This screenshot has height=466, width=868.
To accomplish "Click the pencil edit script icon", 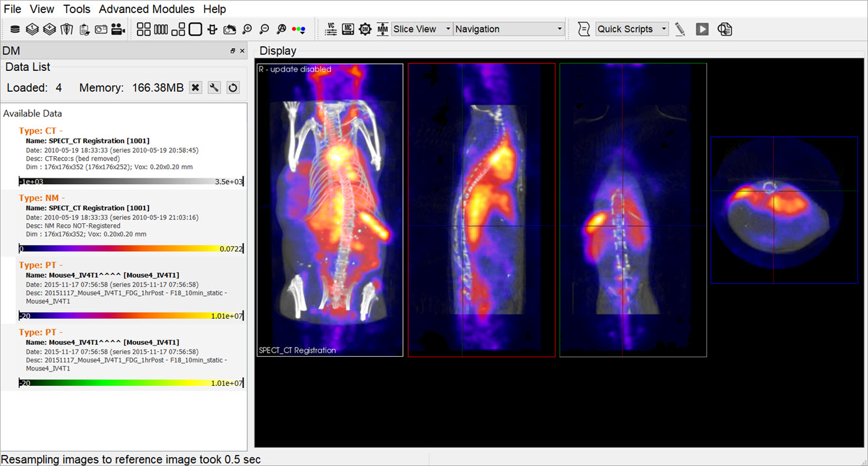I will coord(680,29).
